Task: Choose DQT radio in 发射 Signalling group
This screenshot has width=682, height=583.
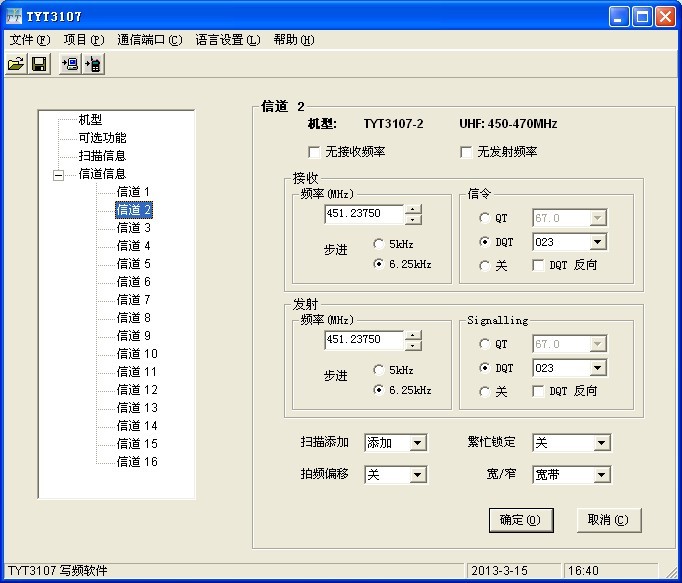Action: [x=485, y=368]
